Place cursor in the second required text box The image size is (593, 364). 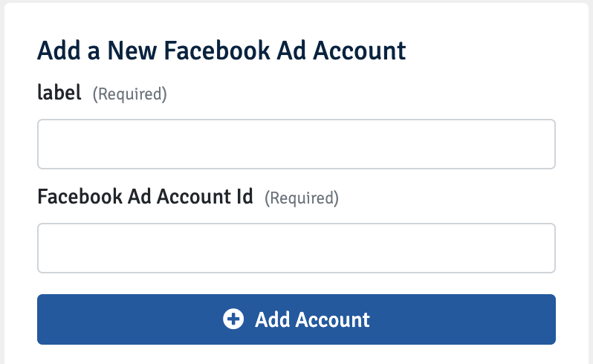(296, 248)
